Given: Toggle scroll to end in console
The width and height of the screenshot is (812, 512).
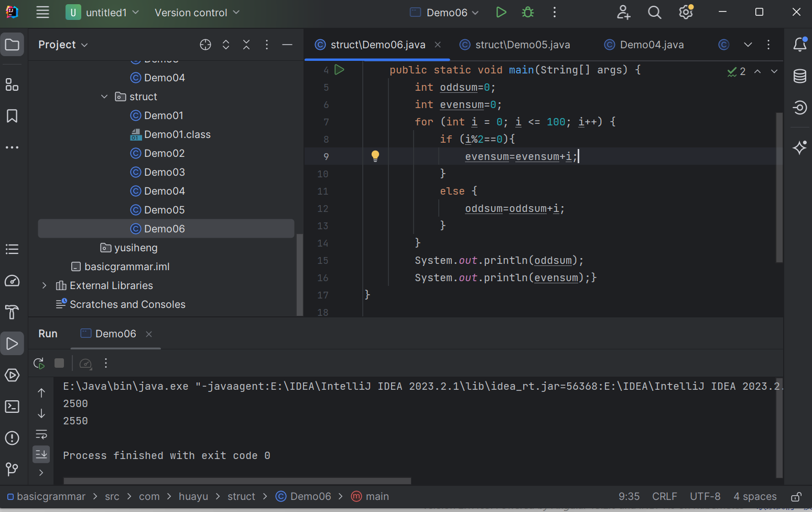Looking at the screenshot, I should pos(41,454).
